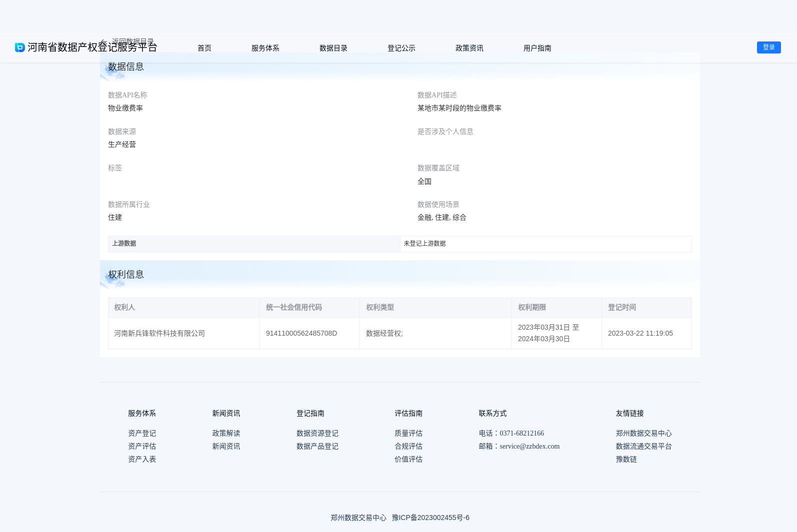Click the 友情链接 footer heading

(x=630, y=413)
